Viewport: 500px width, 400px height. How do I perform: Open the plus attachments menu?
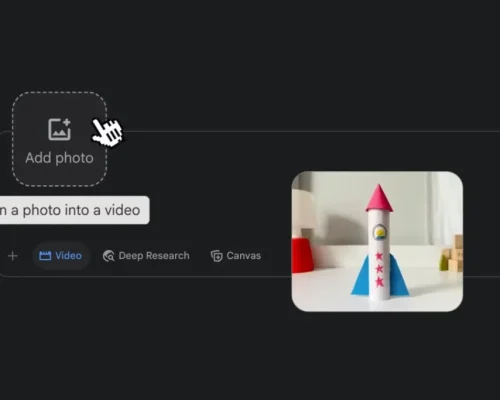point(13,256)
